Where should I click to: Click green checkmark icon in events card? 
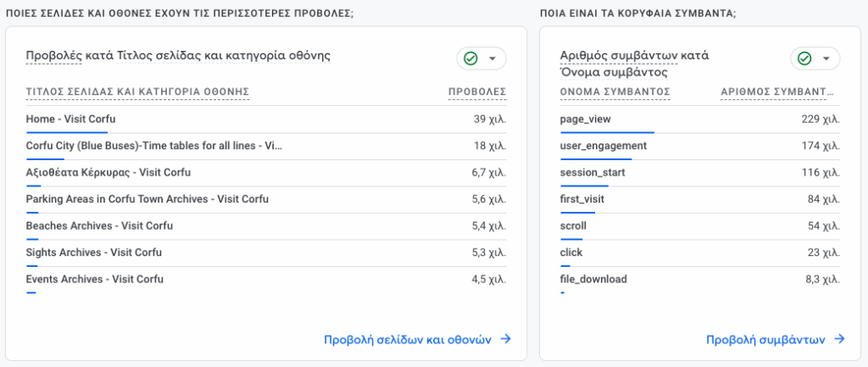coord(804,58)
